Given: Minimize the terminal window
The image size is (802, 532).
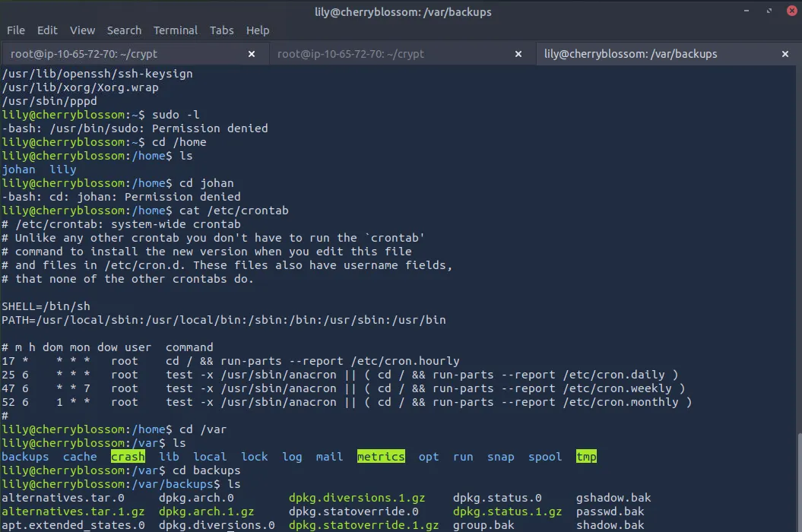Looking at the screenshot, I should click(x=747, y=11).
